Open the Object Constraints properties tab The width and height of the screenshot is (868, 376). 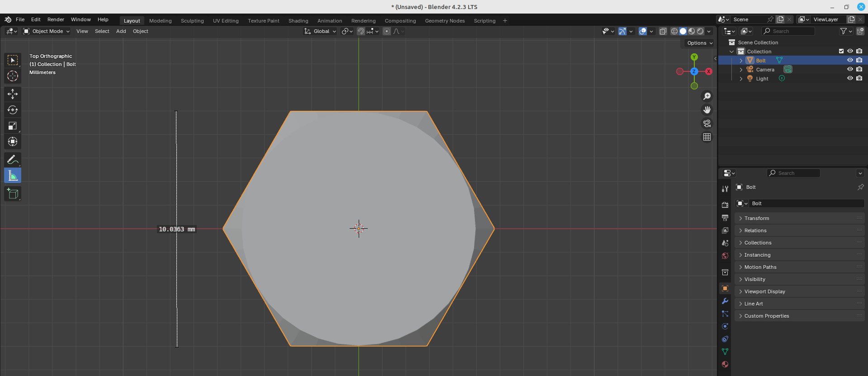click(725, 339)
